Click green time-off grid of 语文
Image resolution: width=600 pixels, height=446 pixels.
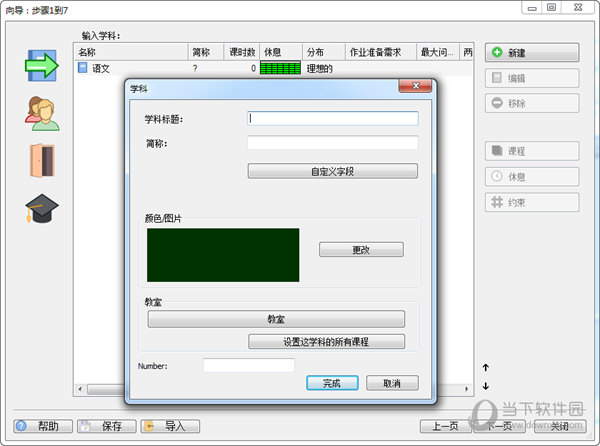point(280,68)
